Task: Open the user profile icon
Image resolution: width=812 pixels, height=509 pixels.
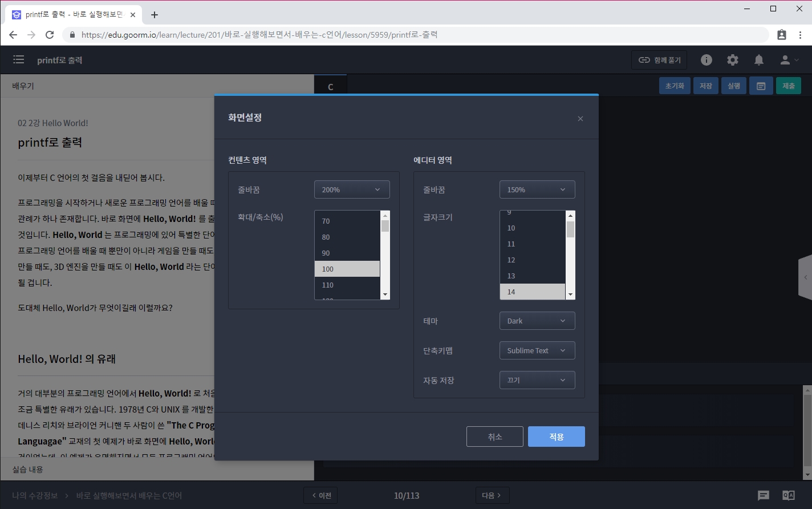Action: (789, 60)
